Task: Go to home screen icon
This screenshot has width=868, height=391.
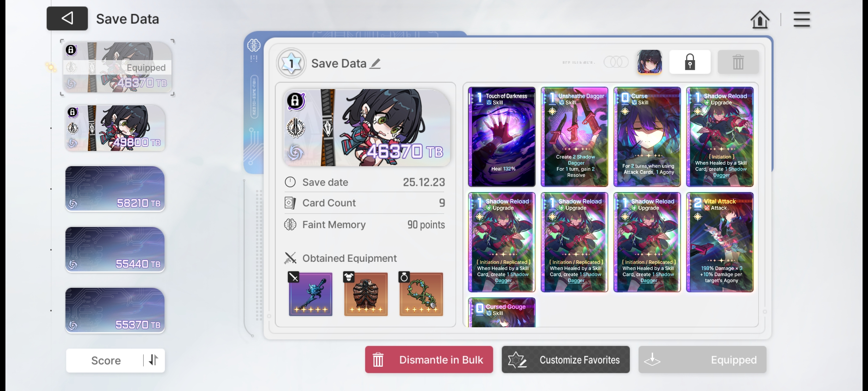Action: [759, 19]
